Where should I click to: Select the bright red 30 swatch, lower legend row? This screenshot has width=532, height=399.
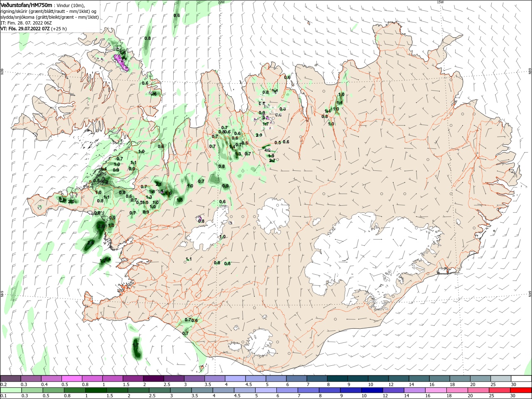tap(521, 390)
